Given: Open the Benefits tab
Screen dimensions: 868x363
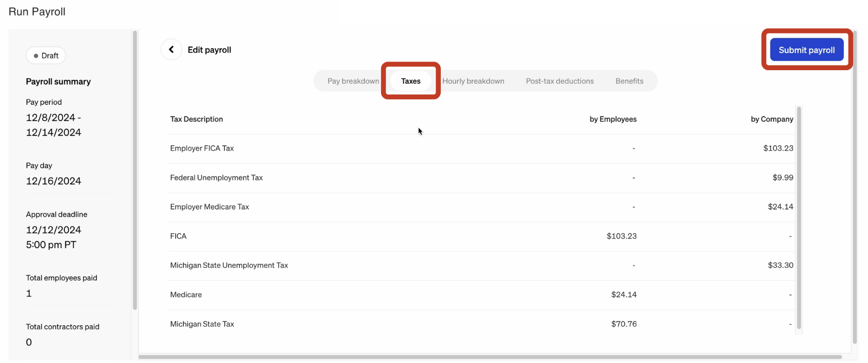Looking at the screenshot, I should [629, 81].
